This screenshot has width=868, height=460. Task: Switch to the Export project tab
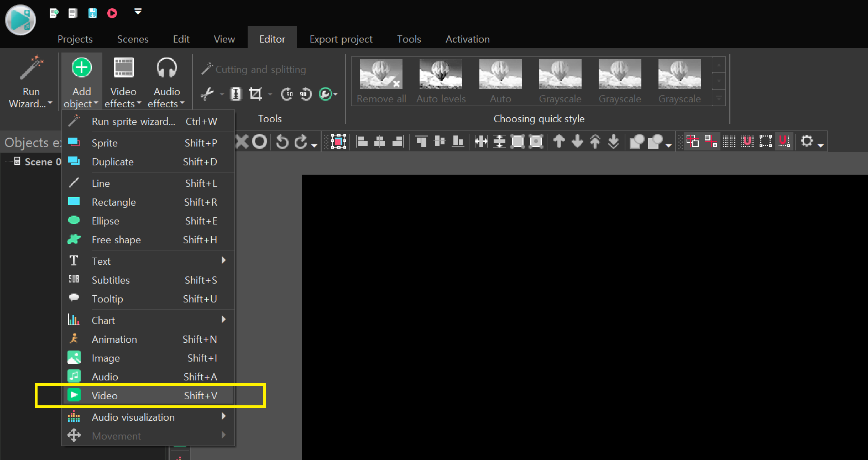coord(341,39)
